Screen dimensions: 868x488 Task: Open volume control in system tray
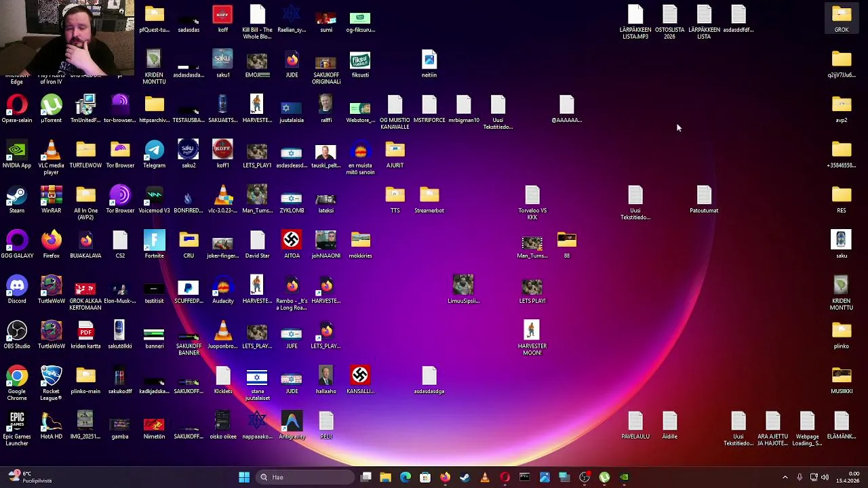click(825, 477)
